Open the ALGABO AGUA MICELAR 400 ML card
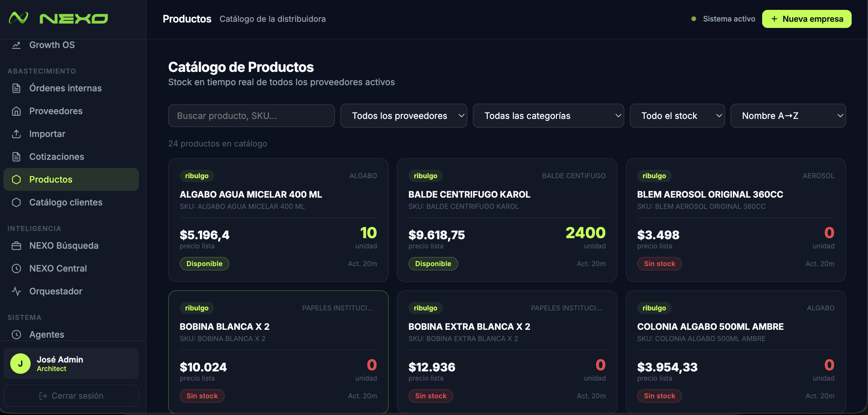Screen dimensions: 868x415 click(278, 220)
